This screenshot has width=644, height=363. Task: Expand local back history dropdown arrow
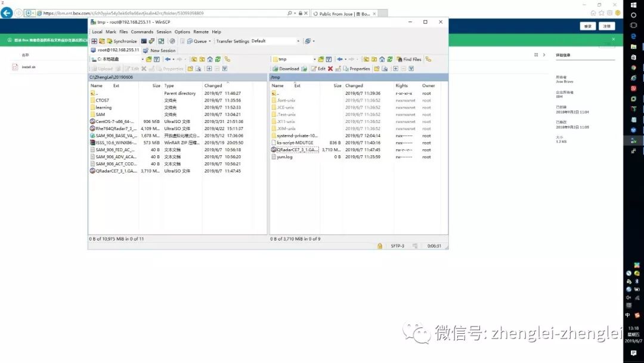[x=174, y=59]
